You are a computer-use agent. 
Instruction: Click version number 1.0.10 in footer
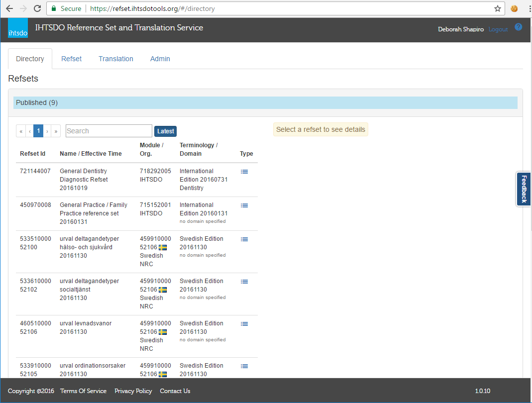point(482,391)
